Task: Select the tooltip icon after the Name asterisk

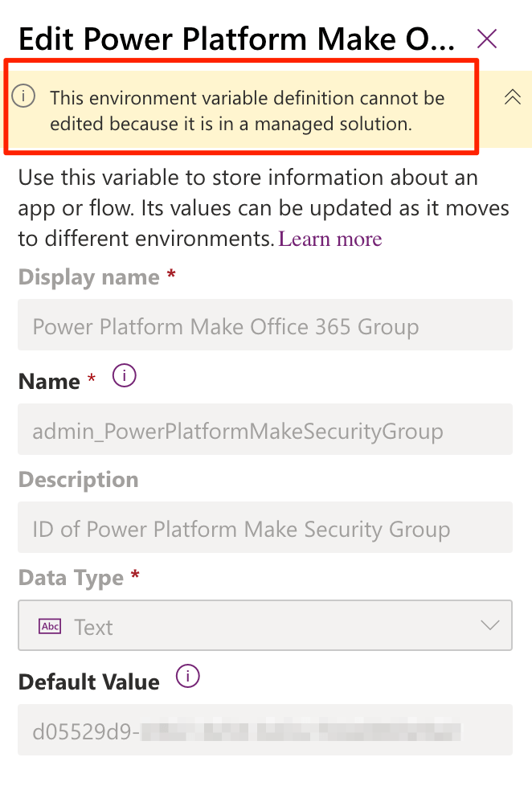Action: coord(124,375)
